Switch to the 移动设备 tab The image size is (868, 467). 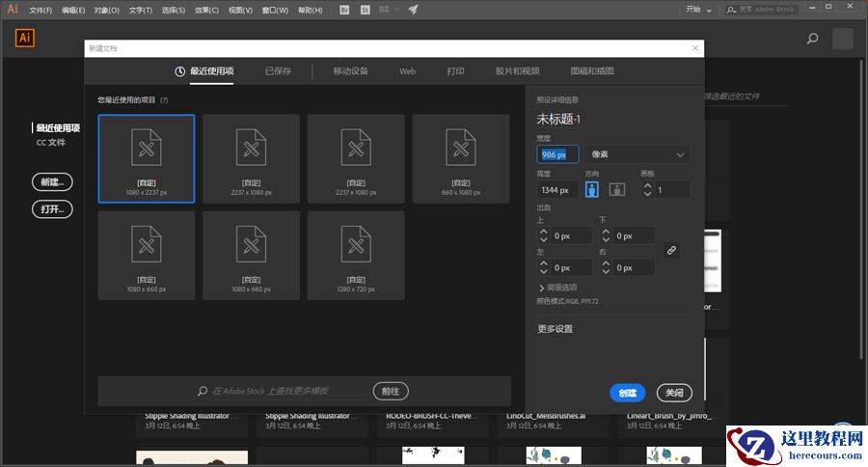[350, 70]
